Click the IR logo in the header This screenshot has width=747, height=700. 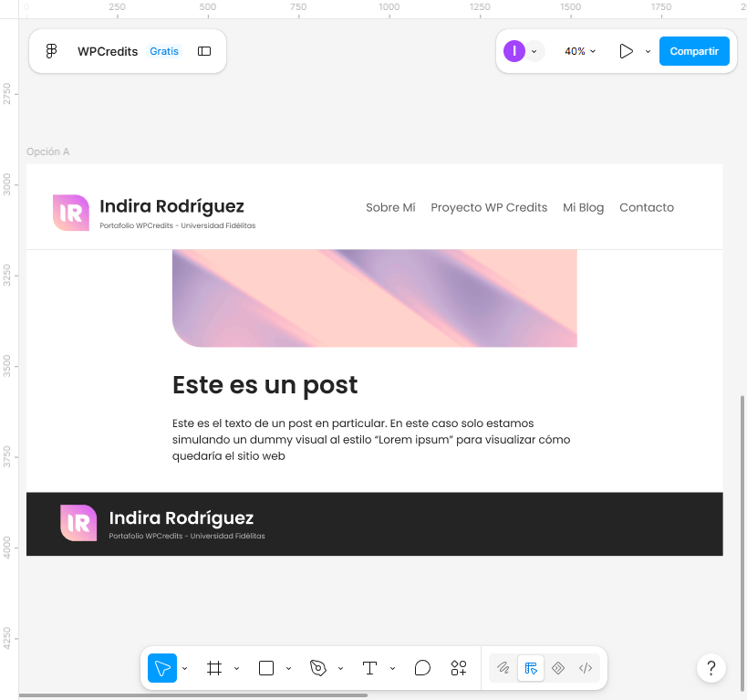71,213
